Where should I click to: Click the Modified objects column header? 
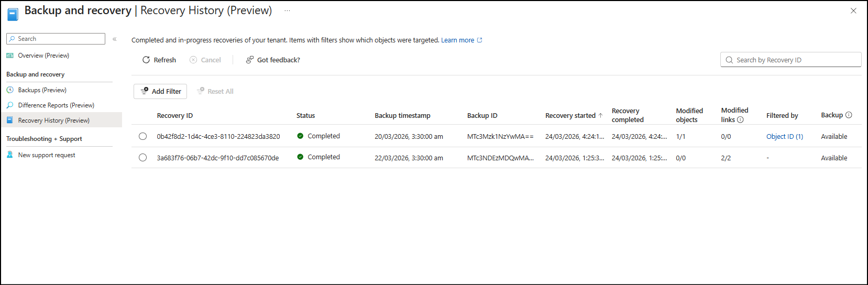tap(689, 115)
